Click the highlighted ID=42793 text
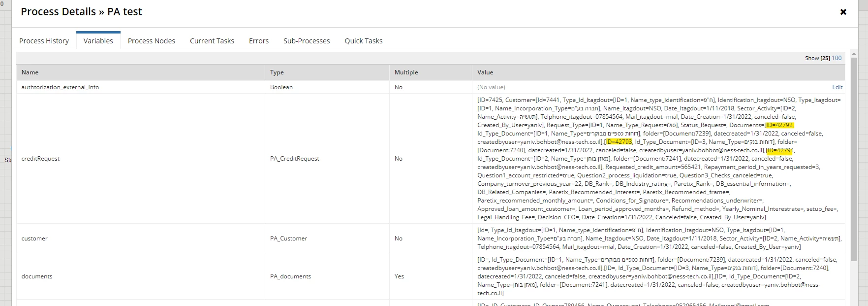 tap(619, 142)
